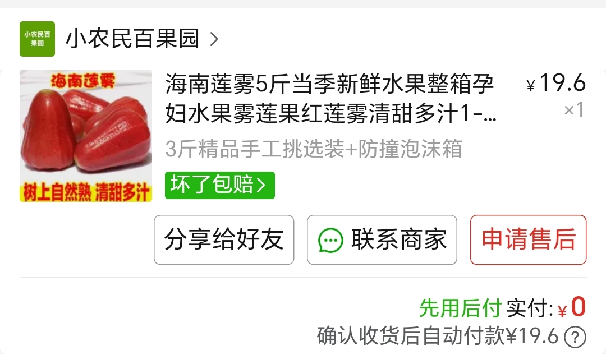Tap the question mark help icon
Viewport: 606px width, 364px height.
pos(575,337)
